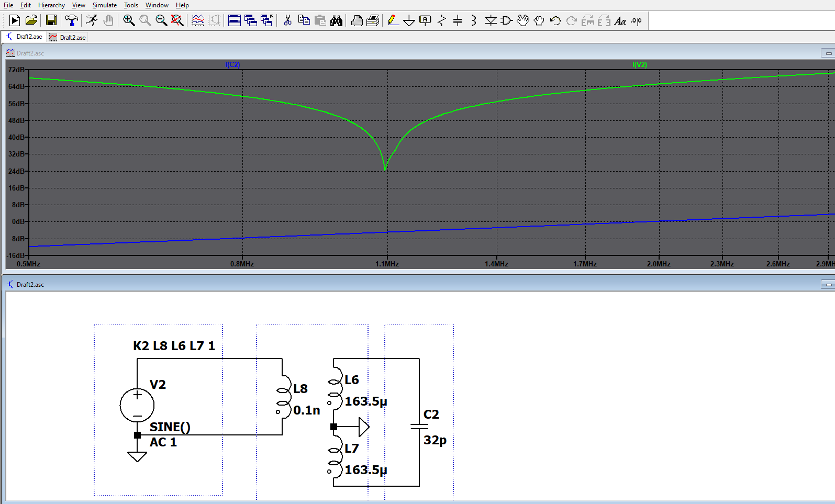The image size is (835, 504).
Task: Select the Cut scissors tool
Action: tap(287, 20)
